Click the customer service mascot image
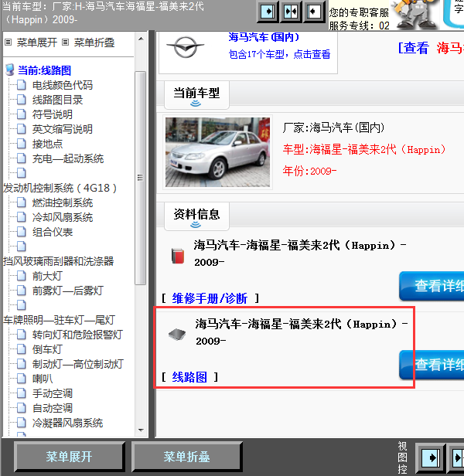 coord(416,15)
